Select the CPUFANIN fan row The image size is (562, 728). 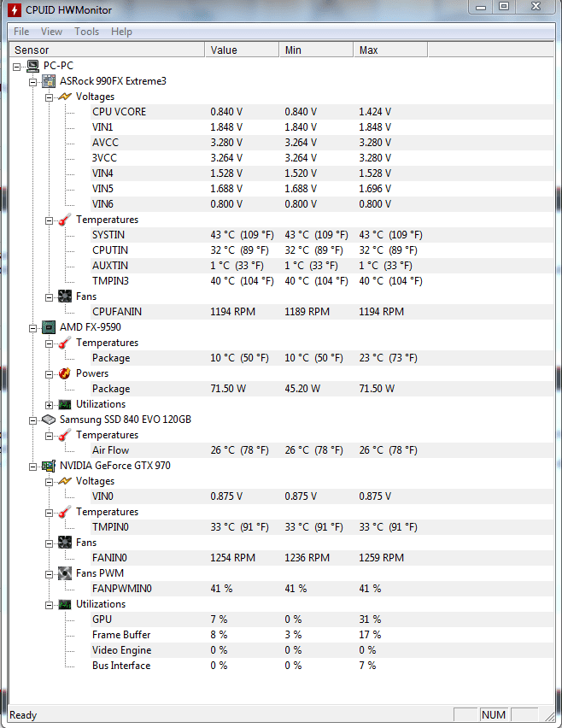tap(322, 312)
